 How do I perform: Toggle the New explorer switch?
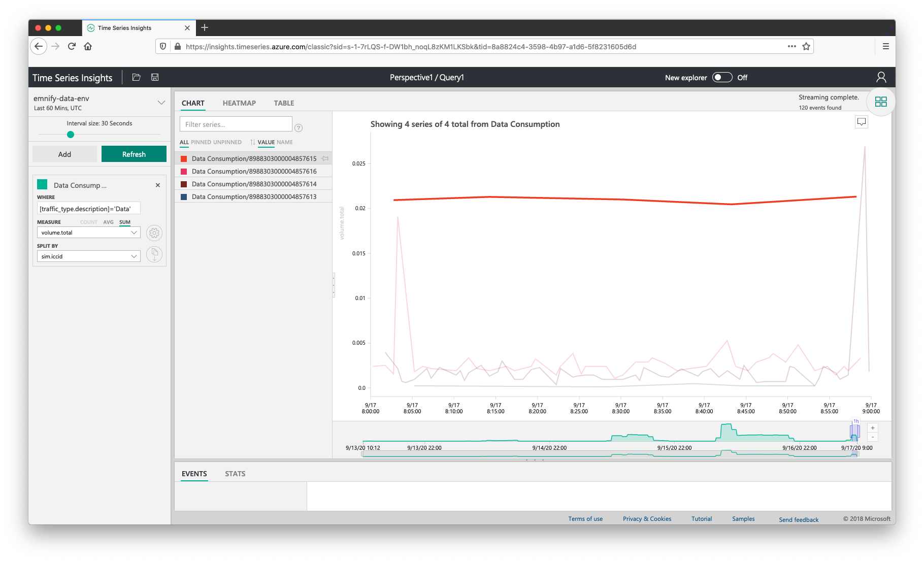[722, 77]
